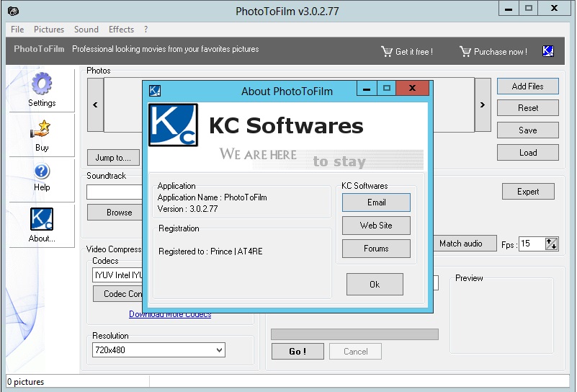Click the soundtrack Browse button

pos(115,213)
